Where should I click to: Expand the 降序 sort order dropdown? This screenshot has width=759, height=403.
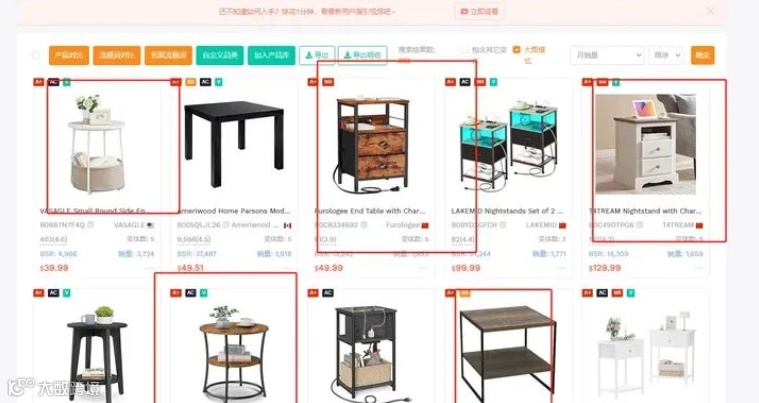tap(666, 55)
